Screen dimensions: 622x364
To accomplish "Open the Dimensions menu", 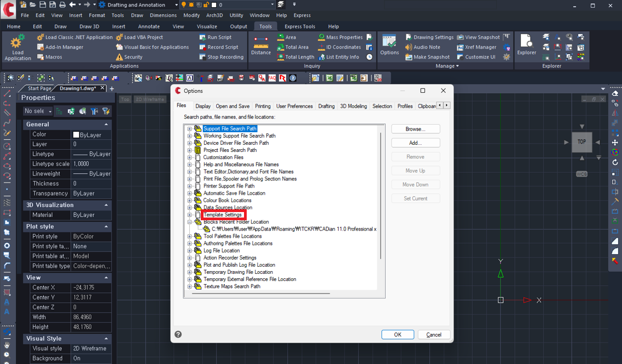I will pyautogui.click(x=163, y=15).
